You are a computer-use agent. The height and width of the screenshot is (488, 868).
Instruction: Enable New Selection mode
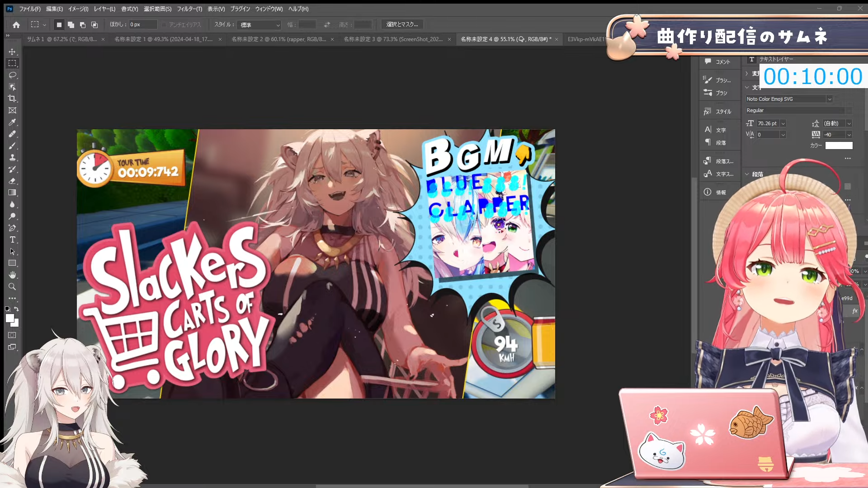coord(59,25)
